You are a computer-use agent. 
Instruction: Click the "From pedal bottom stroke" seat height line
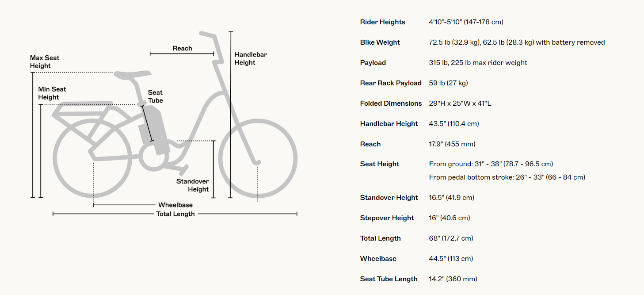click(507, 177)
